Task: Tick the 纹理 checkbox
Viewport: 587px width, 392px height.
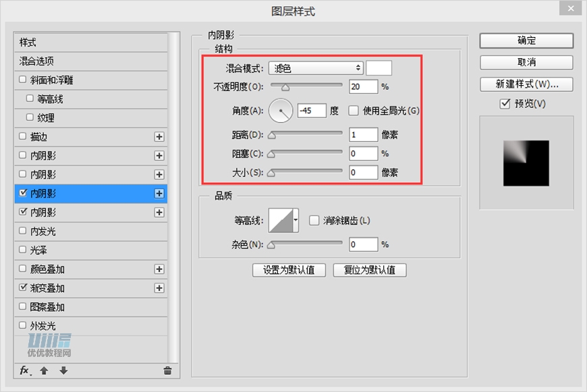Action: (30, 117)
